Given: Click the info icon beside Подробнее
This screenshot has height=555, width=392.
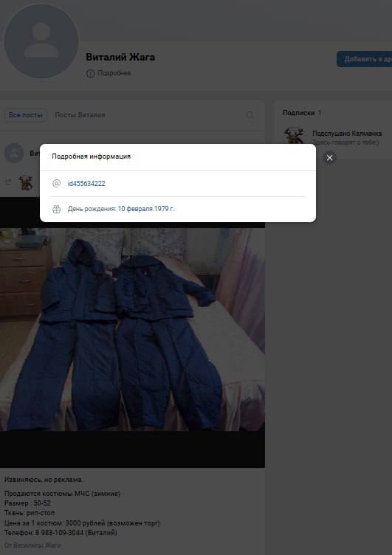Looking at the screenshot, I should tap(90, 73).
